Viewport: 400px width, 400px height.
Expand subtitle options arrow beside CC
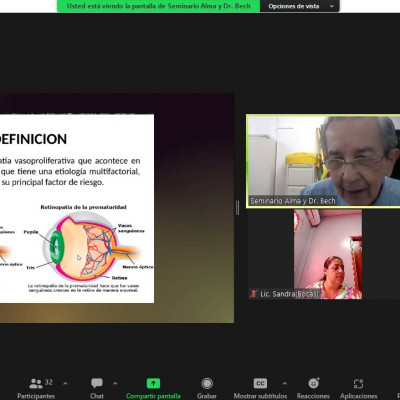click(284, 384)
